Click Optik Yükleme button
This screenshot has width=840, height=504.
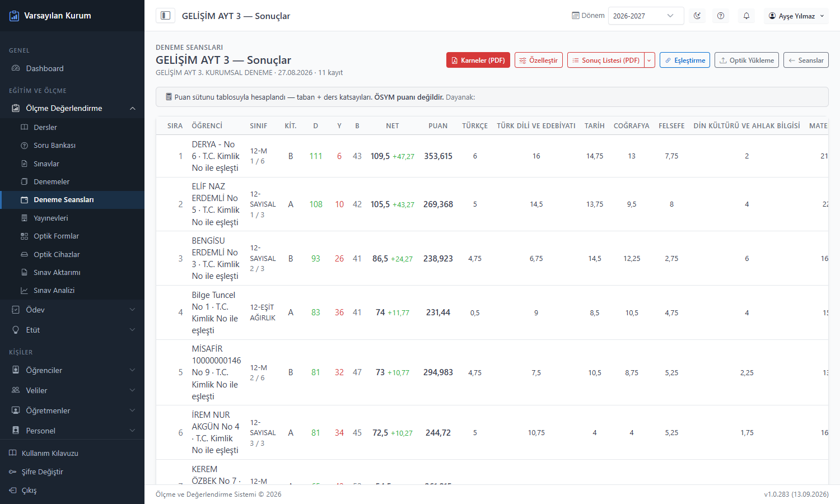(x=746, y=60)
